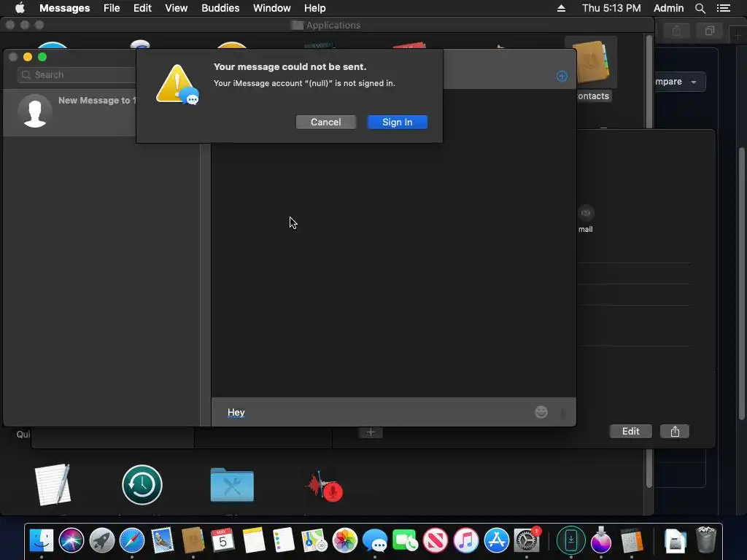Click the eject icon in the menu bar
747x560 pixels.
(x=561, y=8)
